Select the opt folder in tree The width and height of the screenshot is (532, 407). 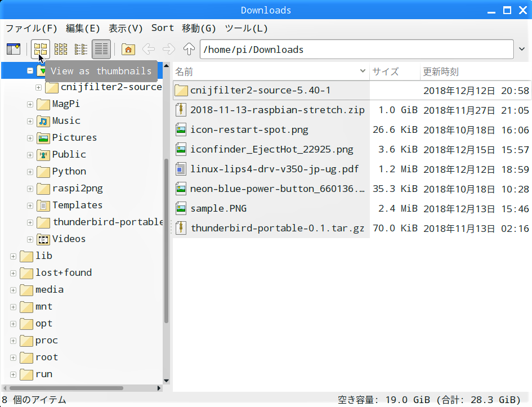tap(36, 324)
